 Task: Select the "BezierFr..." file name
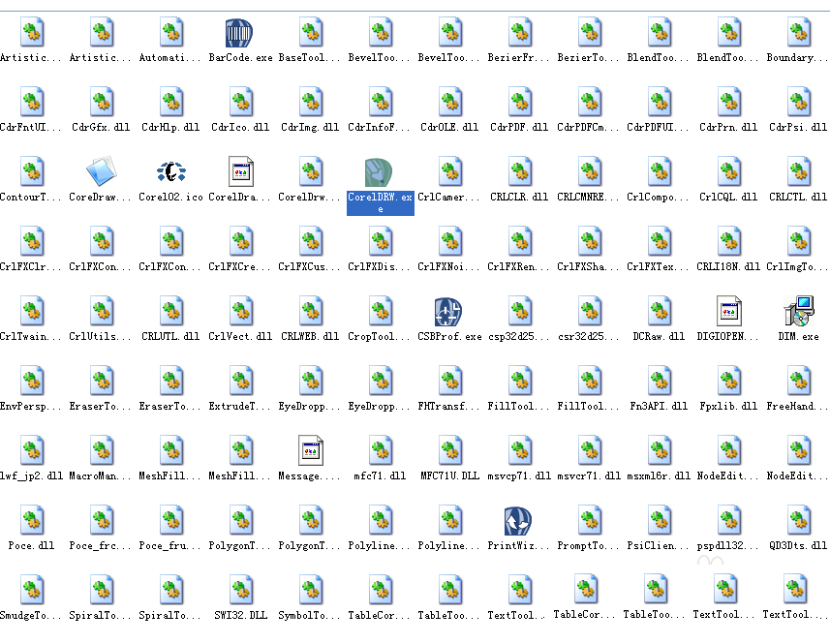tap(519, 58)
